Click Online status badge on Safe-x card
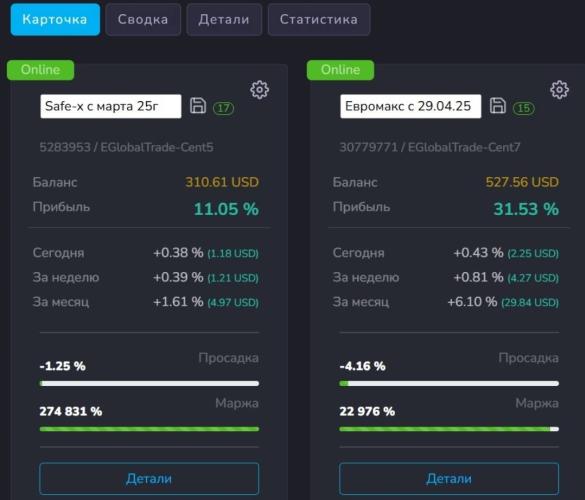Viewport: 585px width, 500px height. point(40,70)
